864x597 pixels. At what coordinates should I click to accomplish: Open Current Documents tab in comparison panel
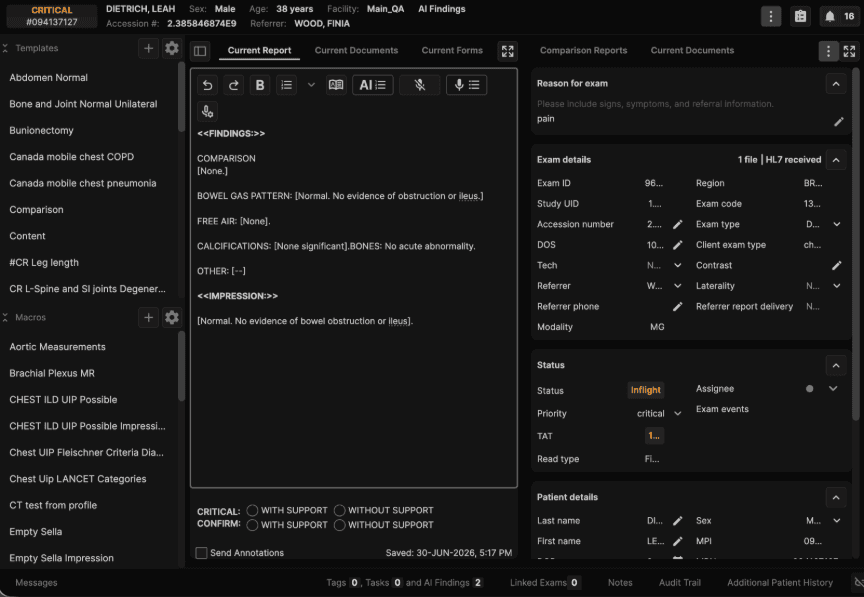[692, 50]
